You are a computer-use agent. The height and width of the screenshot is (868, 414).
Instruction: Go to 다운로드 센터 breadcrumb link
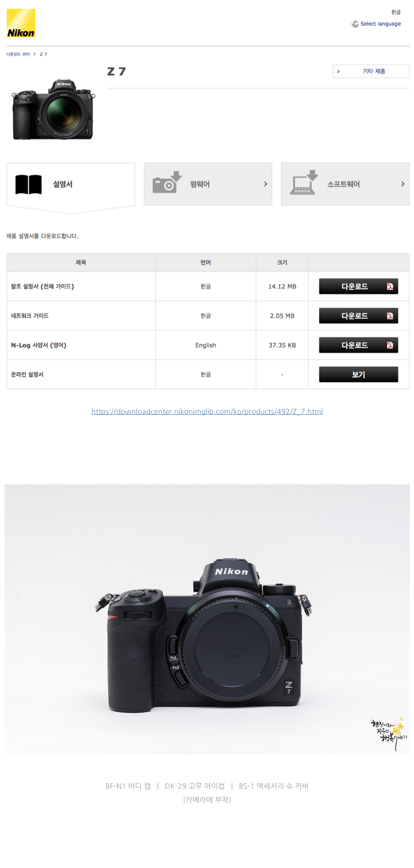(x=18, y=54)
